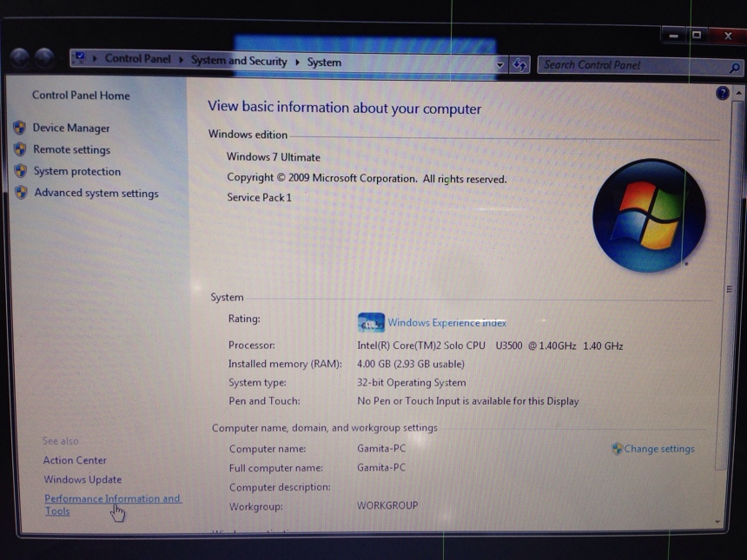Click the System breadcrumb item
Viewport: 747px width, 560px height.
click(324, 63)
